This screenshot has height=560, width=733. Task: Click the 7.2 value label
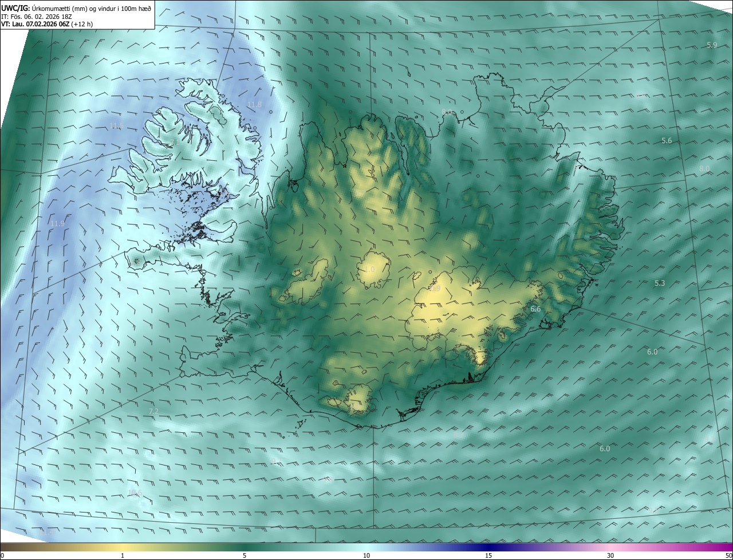tap(153, 412)
